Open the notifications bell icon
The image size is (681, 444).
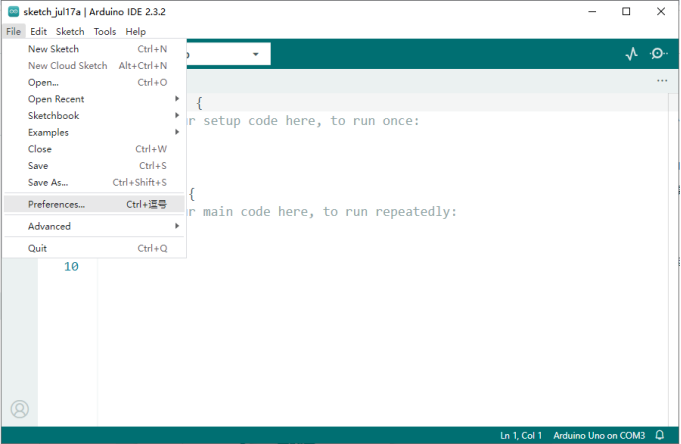pos(660,435)
